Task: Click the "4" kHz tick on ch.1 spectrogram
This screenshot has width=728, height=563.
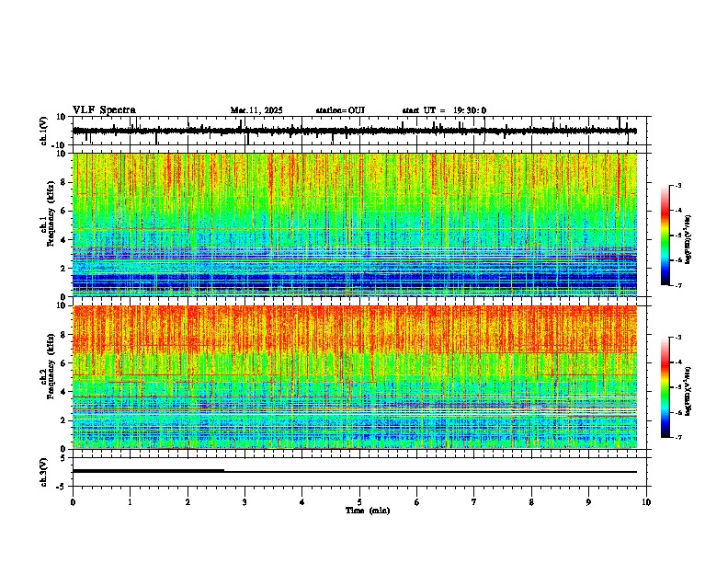Action: pyautogui.click(x=63, y=240)
